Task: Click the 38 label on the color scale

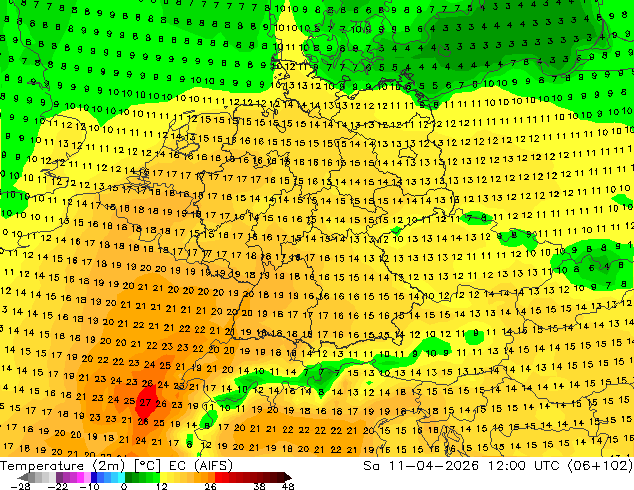Action: tap(260, 486)
